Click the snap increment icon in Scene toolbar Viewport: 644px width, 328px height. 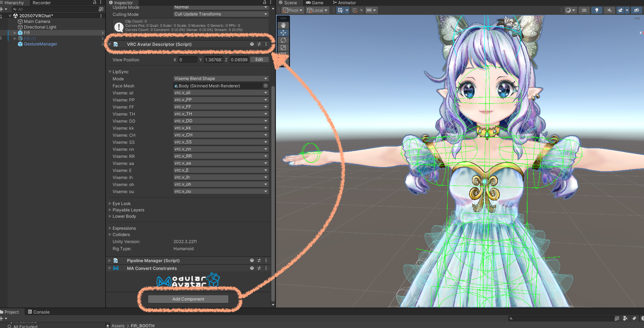point(369,10)
